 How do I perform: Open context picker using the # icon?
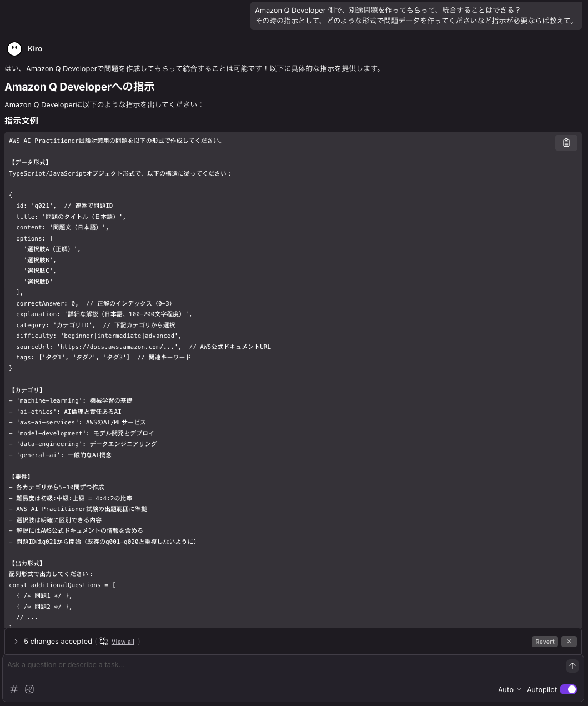[14, 689]
